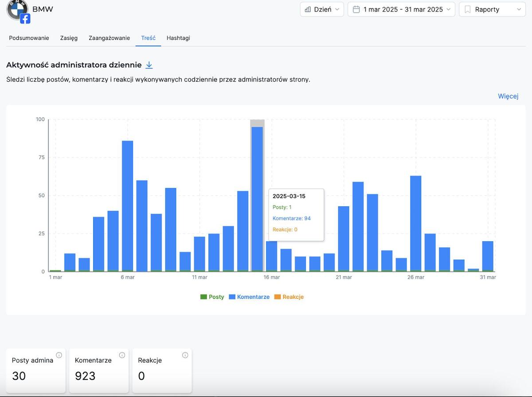532x397 pixels.
Task: Click the Facebook badge on the BMW logo
Action: 25,18
